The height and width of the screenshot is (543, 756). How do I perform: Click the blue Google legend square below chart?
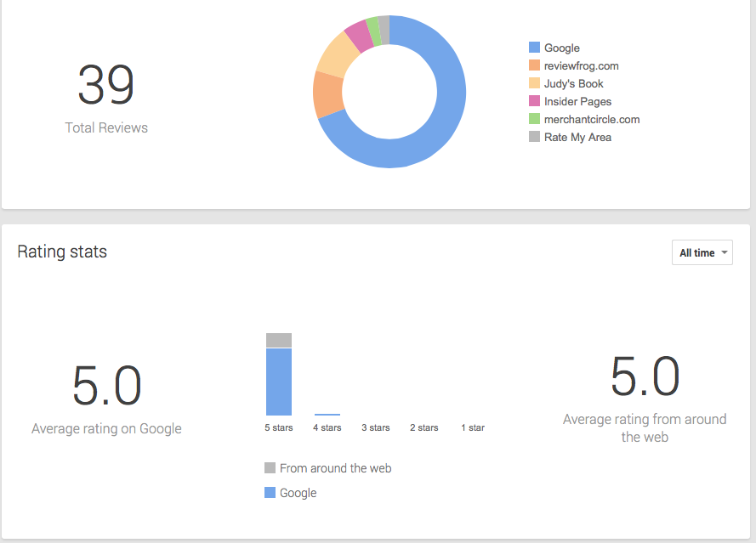click(x=270, y=492)
